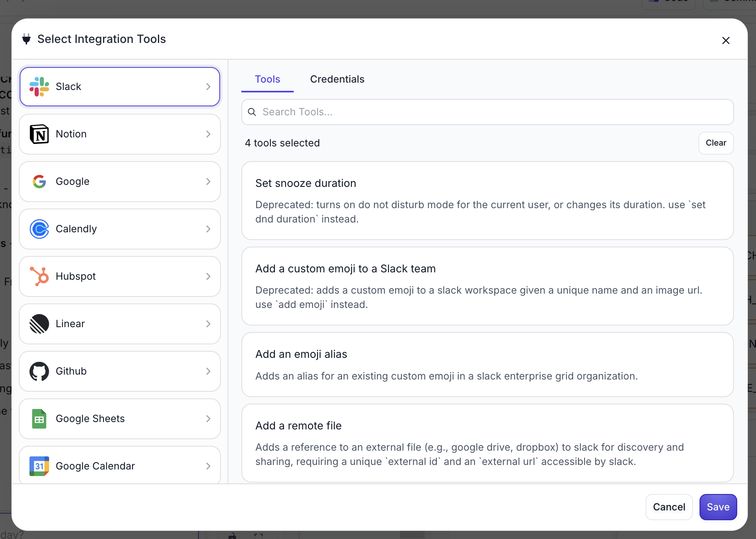Click the Google Calendar icon
Viewport: 756px width, 539px height.
point(39,466)
